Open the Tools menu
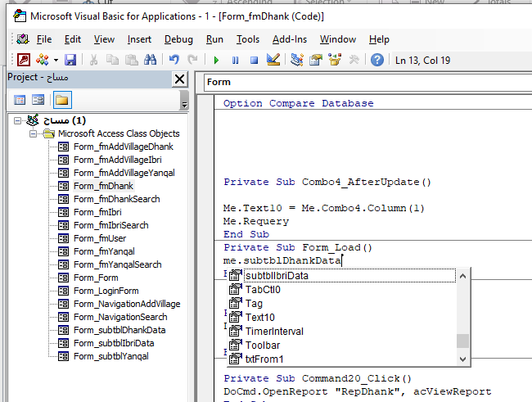Image resolution: width=532 pixels, height=402 pixels. pyautogui.click(x=248, y=39)
